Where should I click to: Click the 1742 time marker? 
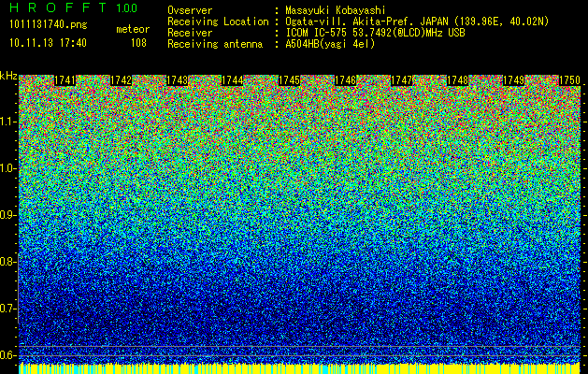tap(122, 80)
